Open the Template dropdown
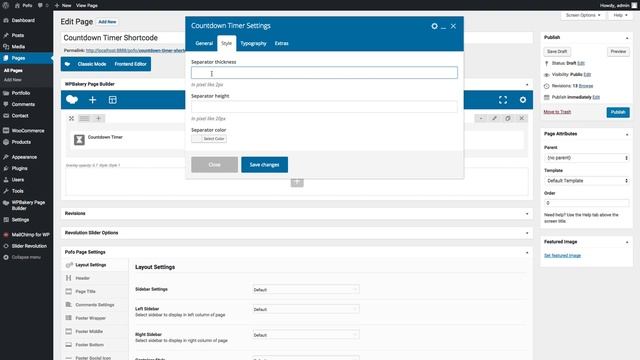Viewport: 640px width, 360px height. (587, 180)
